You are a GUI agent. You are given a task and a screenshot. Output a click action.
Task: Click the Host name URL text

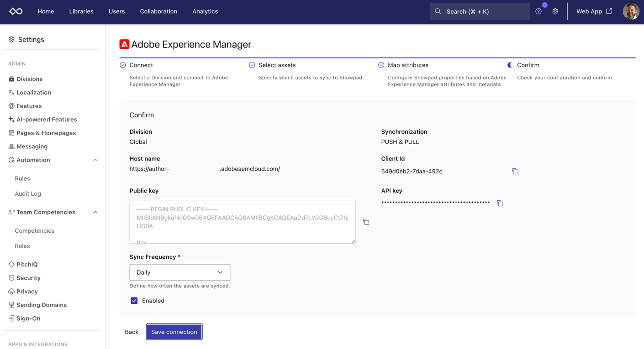pos(205,169)
